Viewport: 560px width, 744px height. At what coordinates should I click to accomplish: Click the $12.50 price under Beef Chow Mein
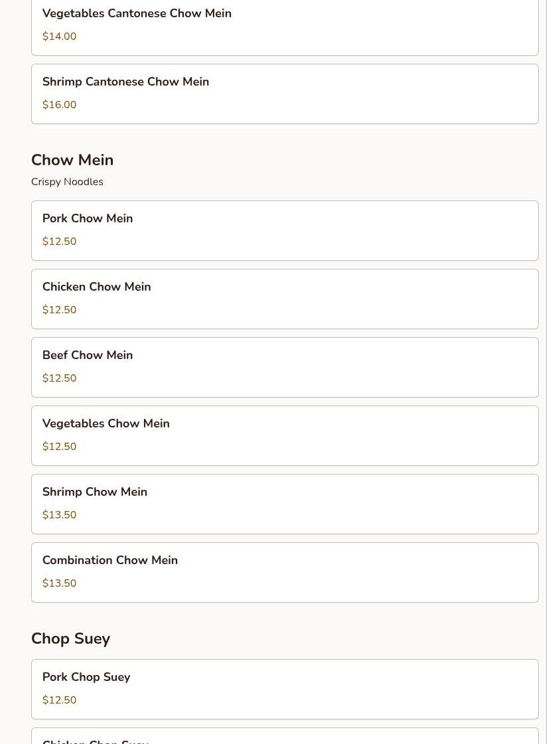tap(59, 378)
